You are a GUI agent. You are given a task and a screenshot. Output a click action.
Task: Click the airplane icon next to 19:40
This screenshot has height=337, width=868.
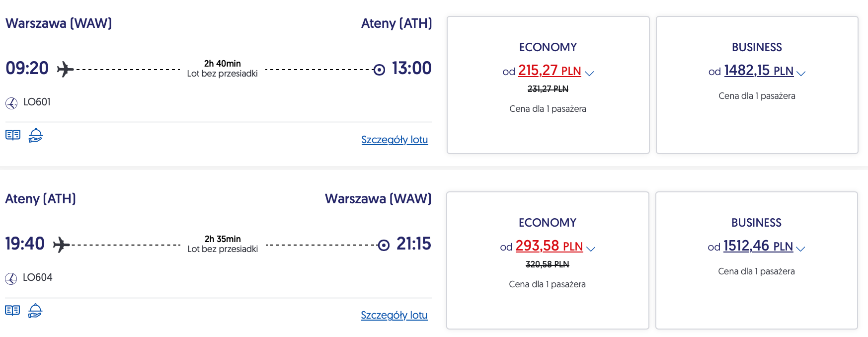61,245
